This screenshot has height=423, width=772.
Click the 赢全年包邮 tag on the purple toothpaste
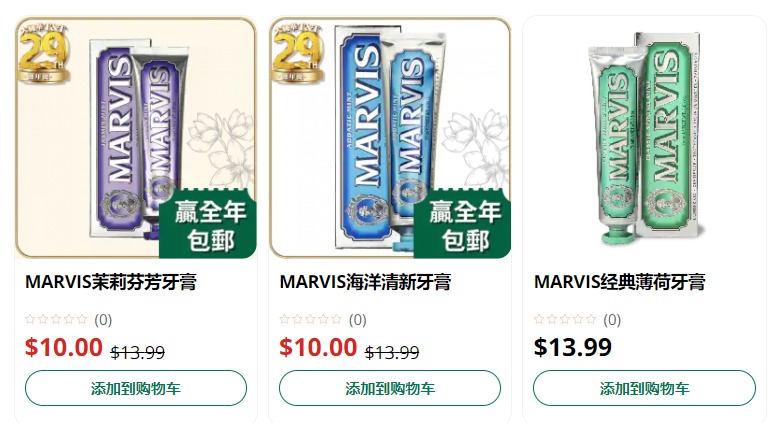tap(209, 224)
